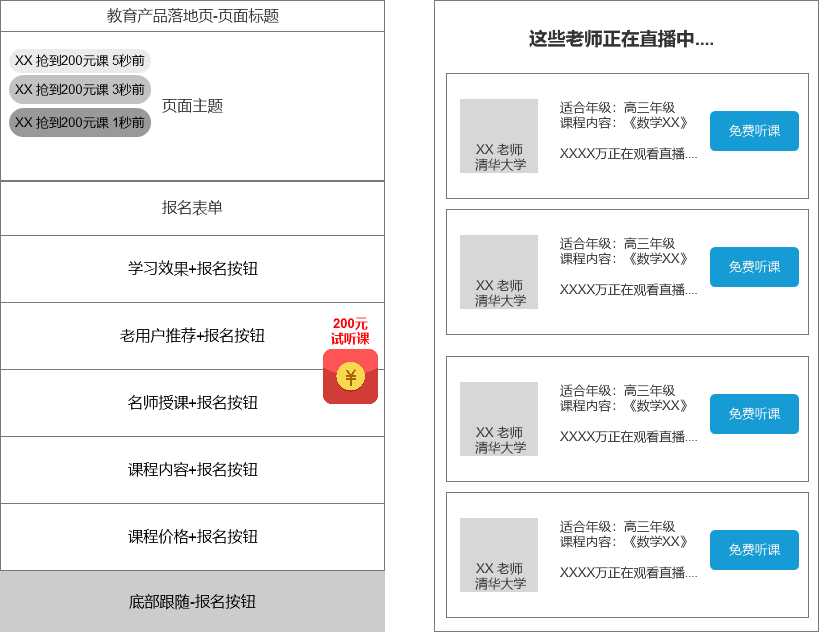Click the 'XX 抢到200元课 3秒前' notification pill
Screen dimensions: 819x632
80,90
